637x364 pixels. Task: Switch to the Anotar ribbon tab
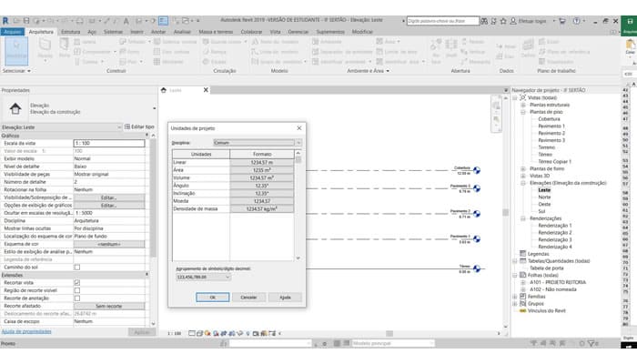[158, 32]
